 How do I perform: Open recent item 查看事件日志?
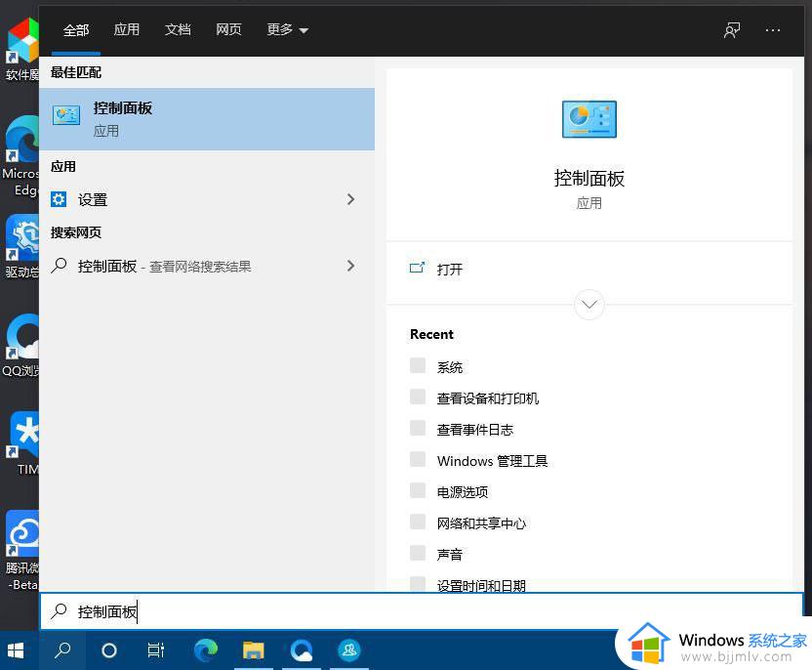pyautogui.click(x=475, y=430)
